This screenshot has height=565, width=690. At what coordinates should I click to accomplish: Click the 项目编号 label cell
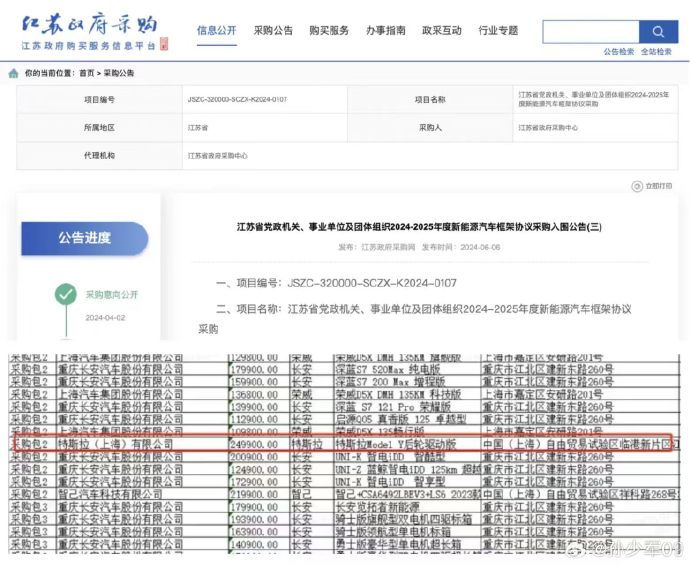pos(99,99)
